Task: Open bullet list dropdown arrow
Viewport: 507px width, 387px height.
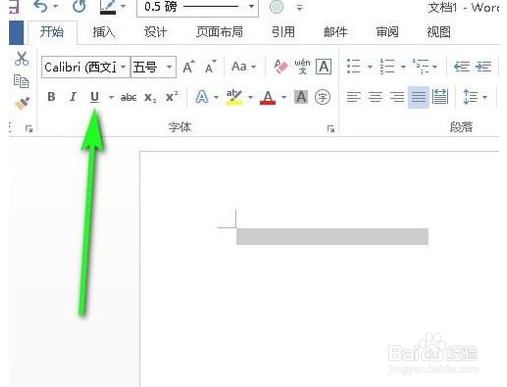Action: pyautogui.click(x=370, y=67)
